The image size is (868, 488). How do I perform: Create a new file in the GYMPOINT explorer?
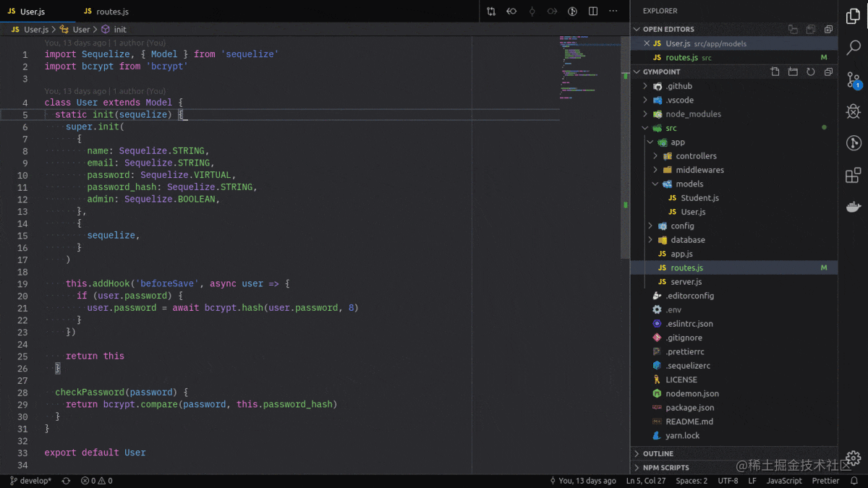[x=774, y=72]
